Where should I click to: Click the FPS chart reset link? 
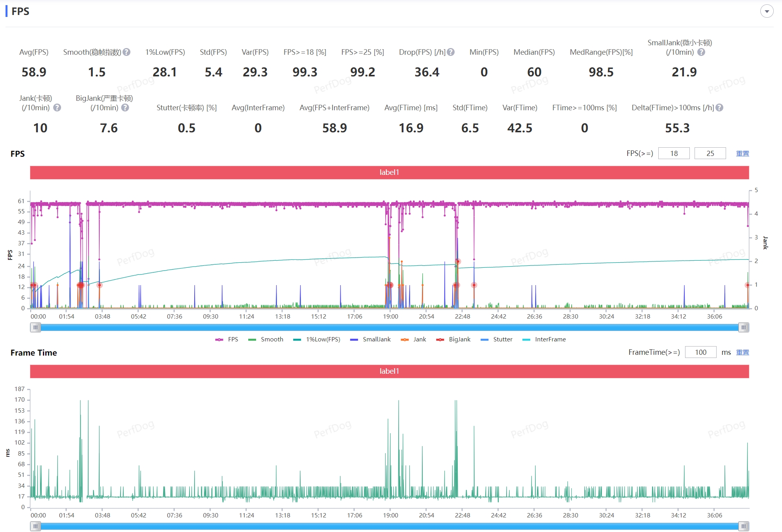click(743, 154)
